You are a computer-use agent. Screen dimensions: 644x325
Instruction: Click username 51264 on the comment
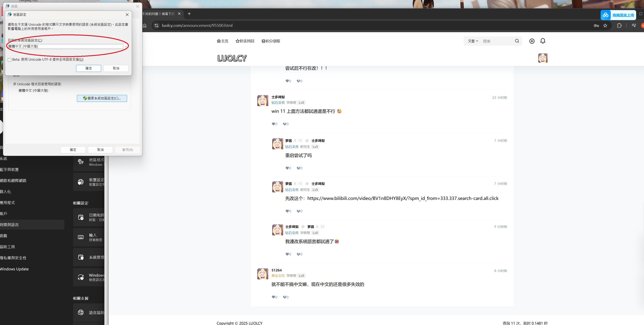point(277,270)
